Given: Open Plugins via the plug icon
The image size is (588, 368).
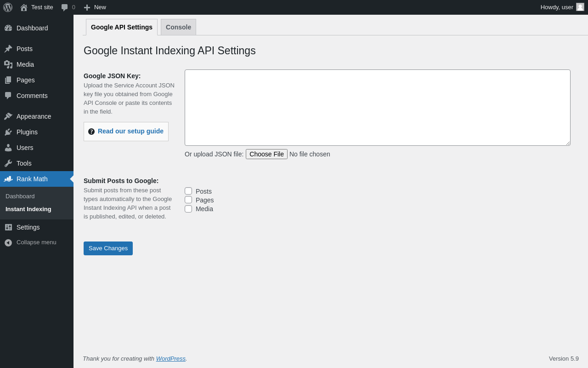Looking at the screenshot, I should (8, 132).
